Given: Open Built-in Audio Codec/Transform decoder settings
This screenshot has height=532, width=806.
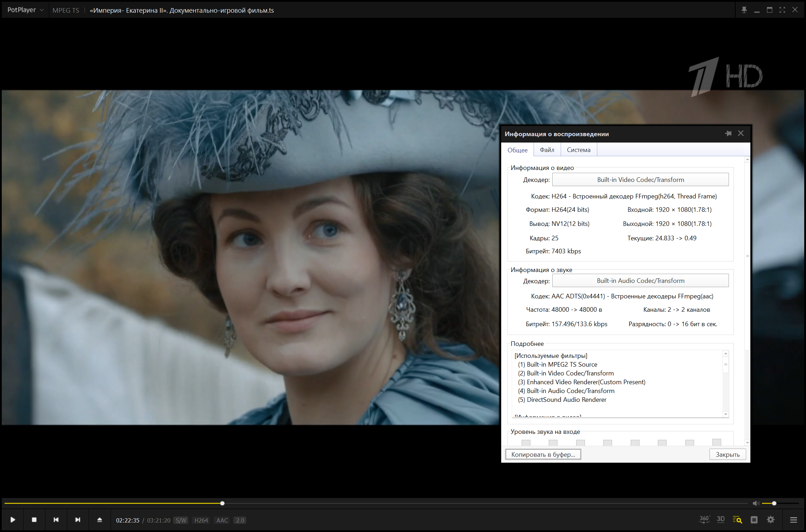Looking at the screenshot, I should pos(640,280).
